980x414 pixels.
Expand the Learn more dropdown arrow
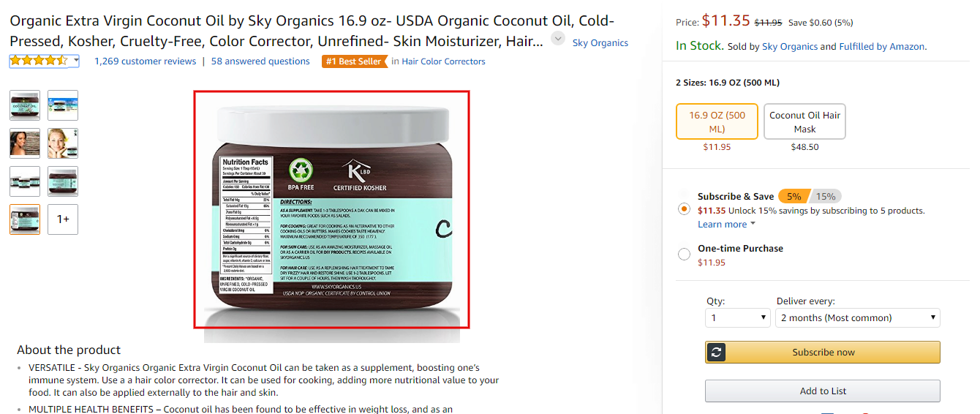click(x=753, y=224)
